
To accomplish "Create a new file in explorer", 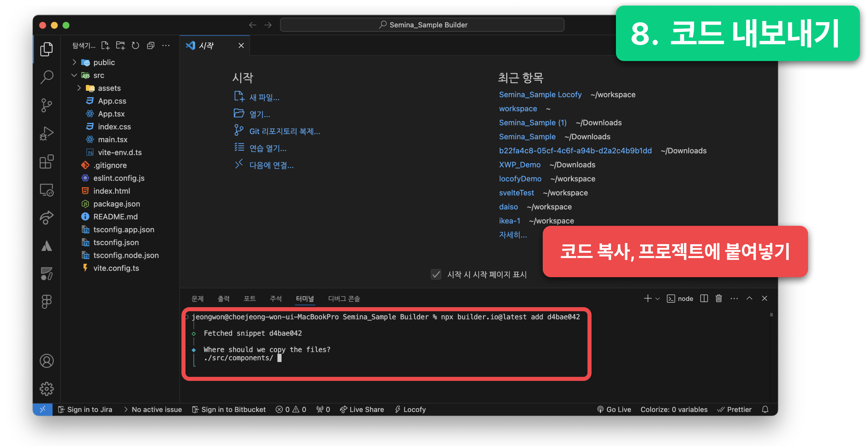I will coord(105,45).
